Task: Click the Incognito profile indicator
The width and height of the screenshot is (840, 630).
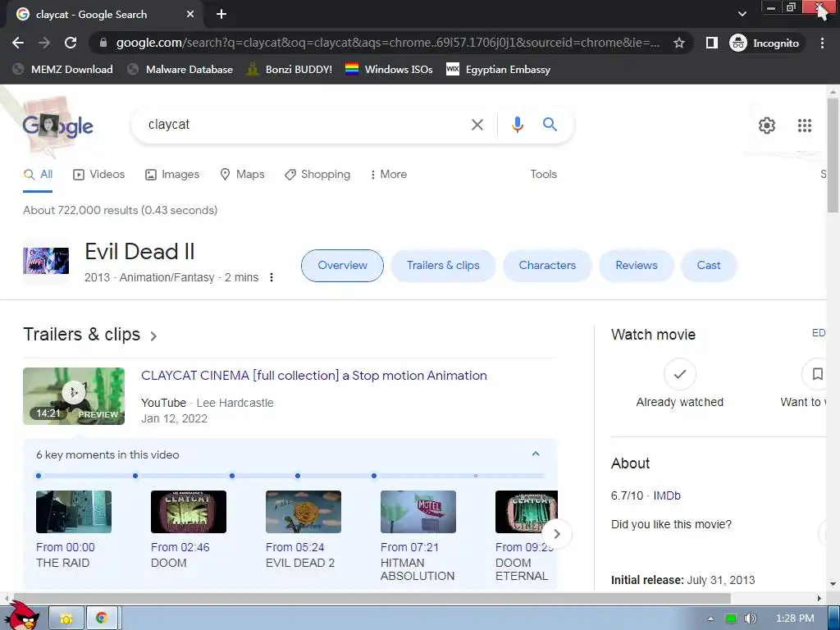Action: (x=765, y=43)
